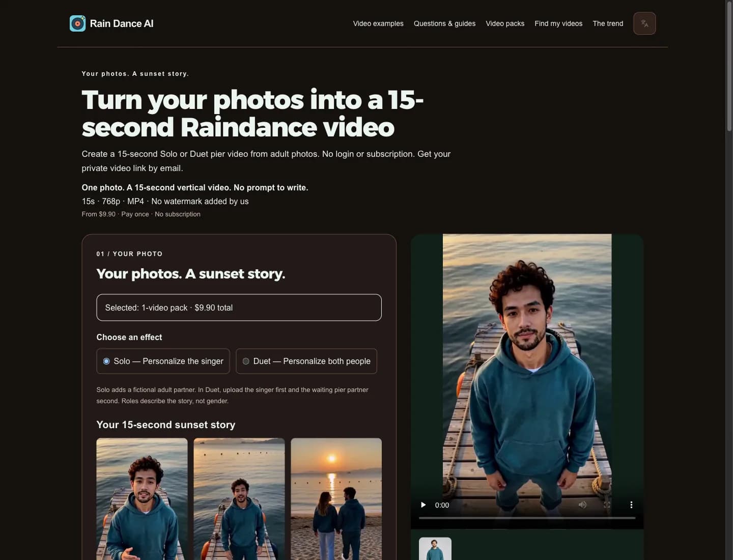Select the small hoodie photo thumbnail below video

coord(435,549)
